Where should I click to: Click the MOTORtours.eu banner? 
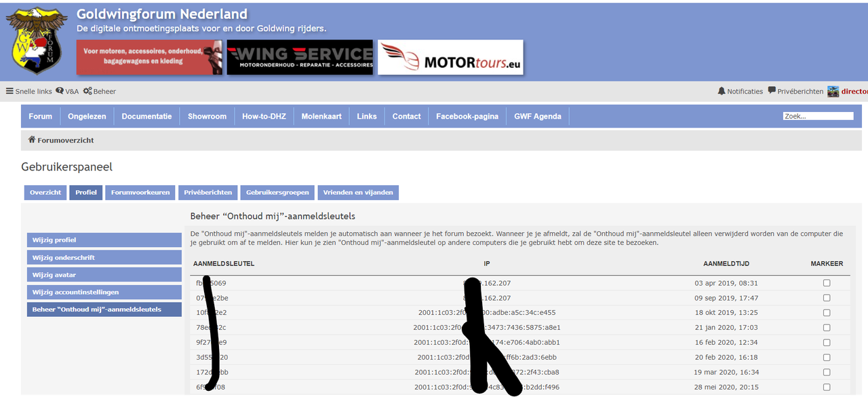(x=450, y=57)
